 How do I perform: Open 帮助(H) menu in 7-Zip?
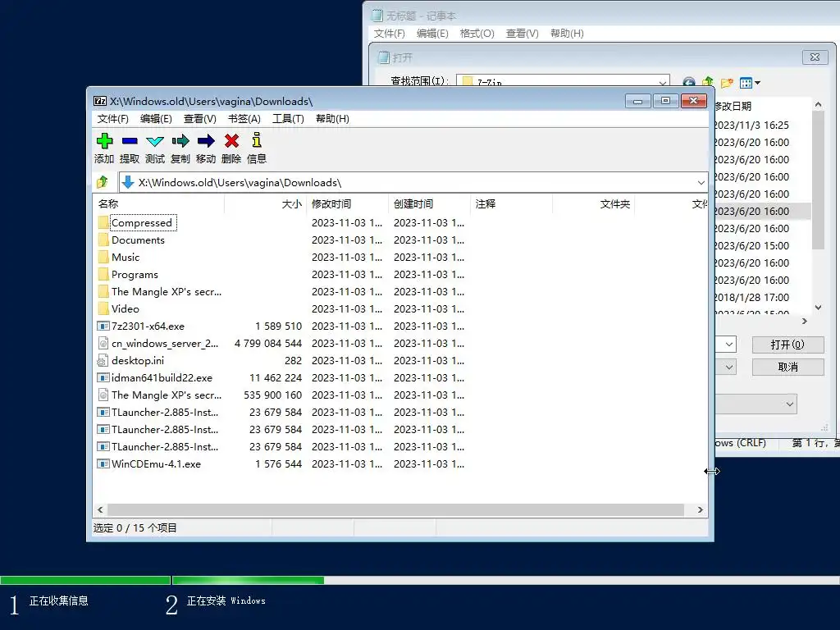point(332,118)
